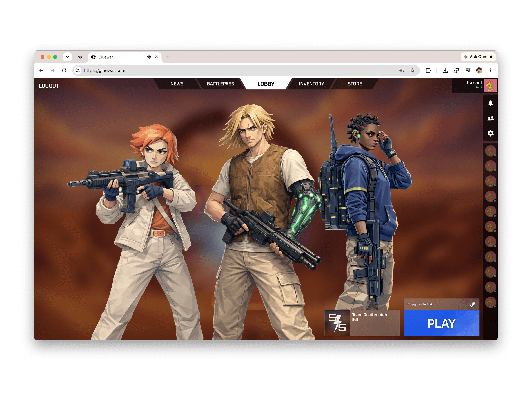Open the media controls icon in toolbar
This screenshot has height=402, width=532.
click(x=468, y=70)
